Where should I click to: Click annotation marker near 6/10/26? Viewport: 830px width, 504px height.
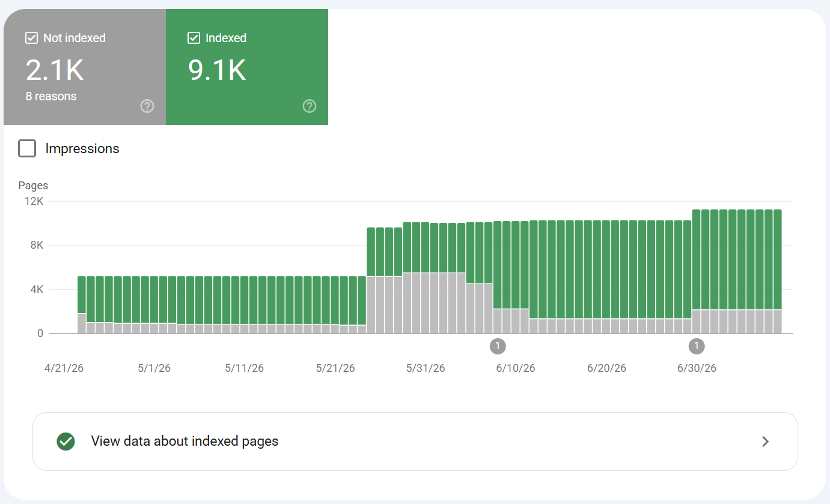pos(498,346)
